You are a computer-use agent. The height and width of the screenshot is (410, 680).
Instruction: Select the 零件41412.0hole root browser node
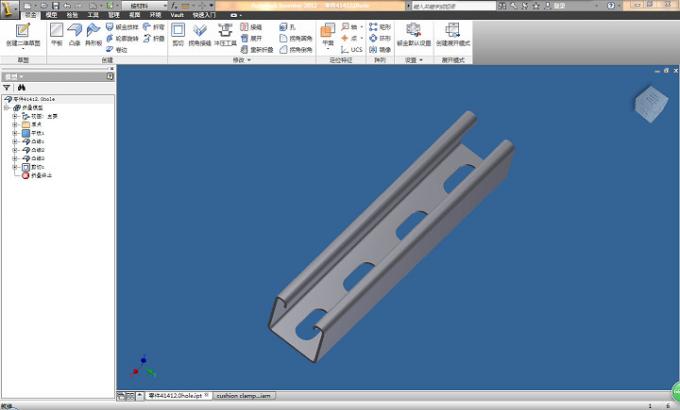tap(29, 99)
